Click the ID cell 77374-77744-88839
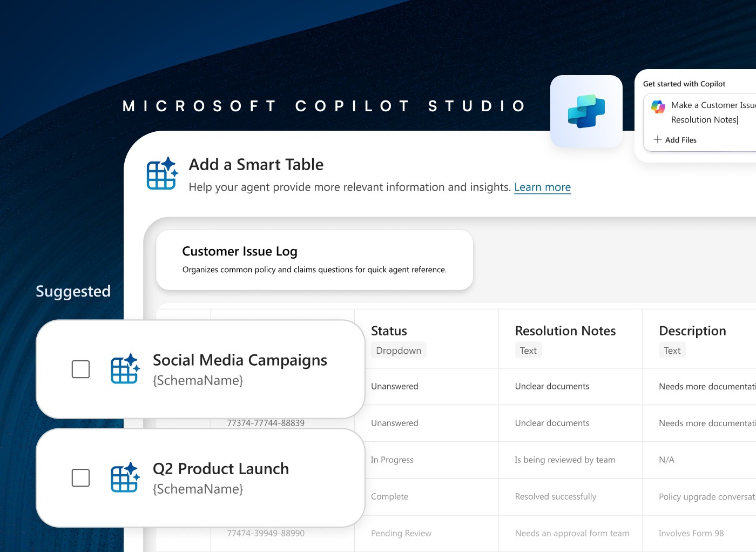The height and width of the screenshot is (552, 756). 266,423
